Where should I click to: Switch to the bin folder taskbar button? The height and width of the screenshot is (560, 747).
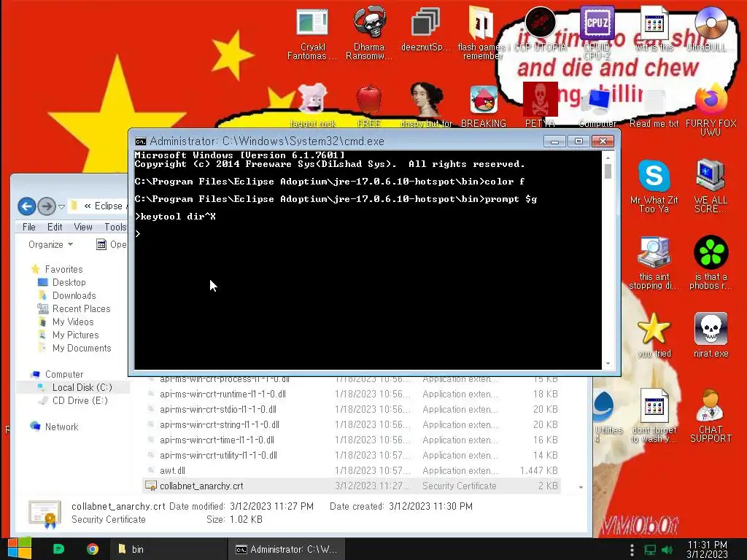pos(168,549)
